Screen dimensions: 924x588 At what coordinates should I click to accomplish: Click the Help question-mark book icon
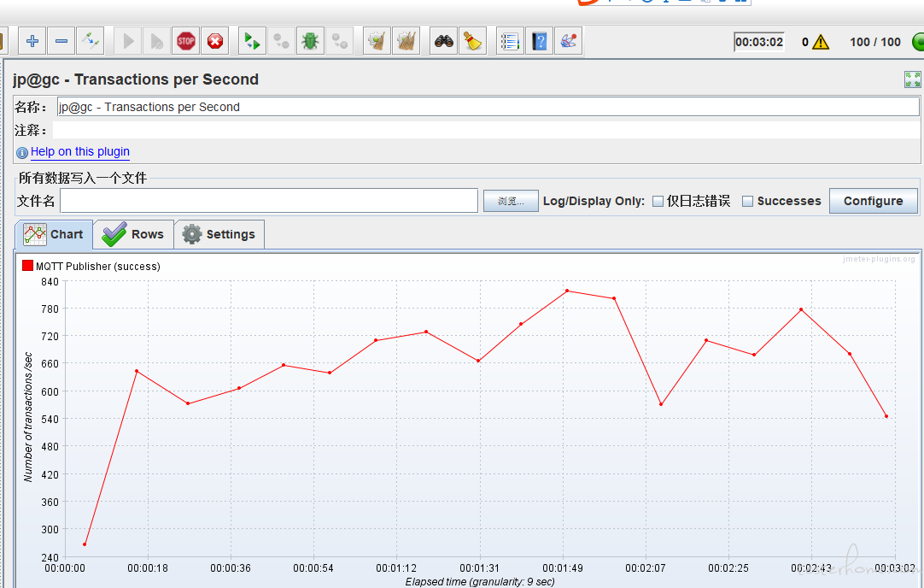coord(539,41)
